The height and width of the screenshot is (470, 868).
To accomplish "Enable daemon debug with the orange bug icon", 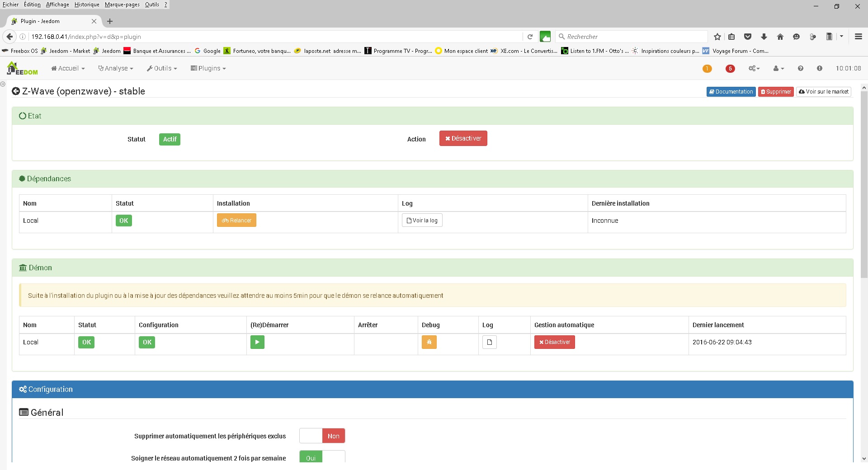I will click(429, 342).
